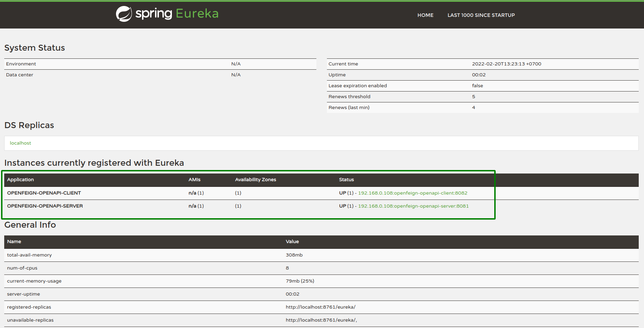Click the Lease expiration enabled value
The image size is (644, 328).
coord(477,86)
